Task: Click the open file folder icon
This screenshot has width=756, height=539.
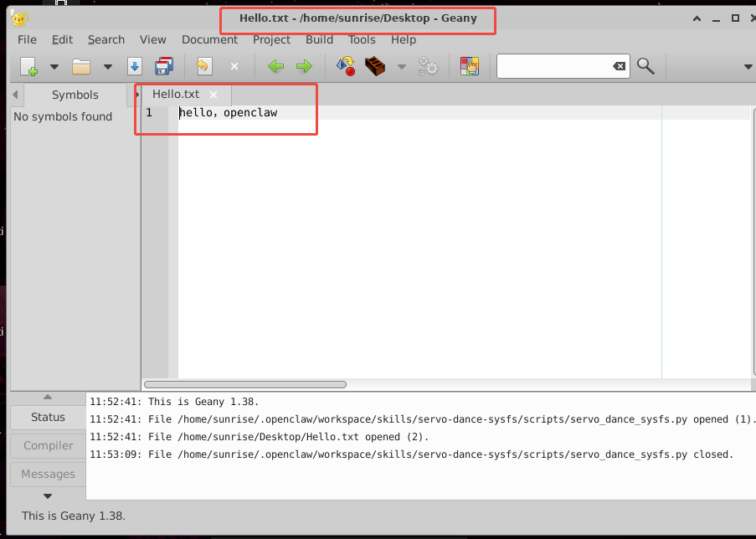Action: [81, 66]
